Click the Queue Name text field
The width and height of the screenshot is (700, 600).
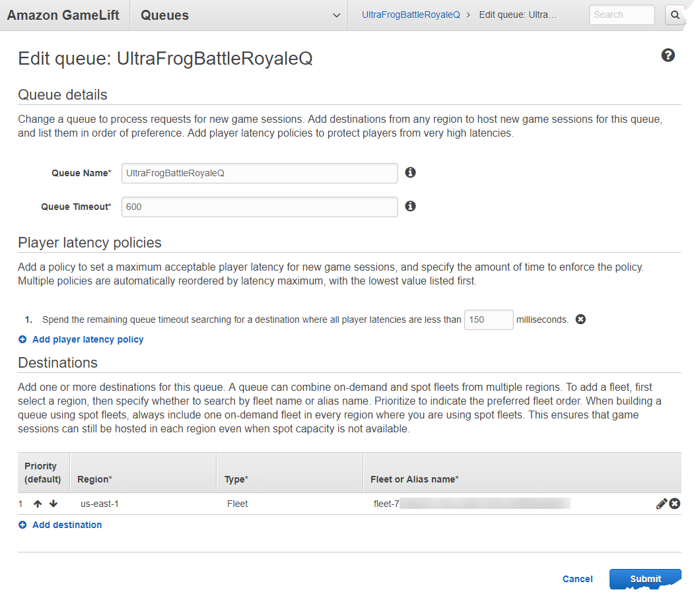pyautogui.click(x=260, y=173)
